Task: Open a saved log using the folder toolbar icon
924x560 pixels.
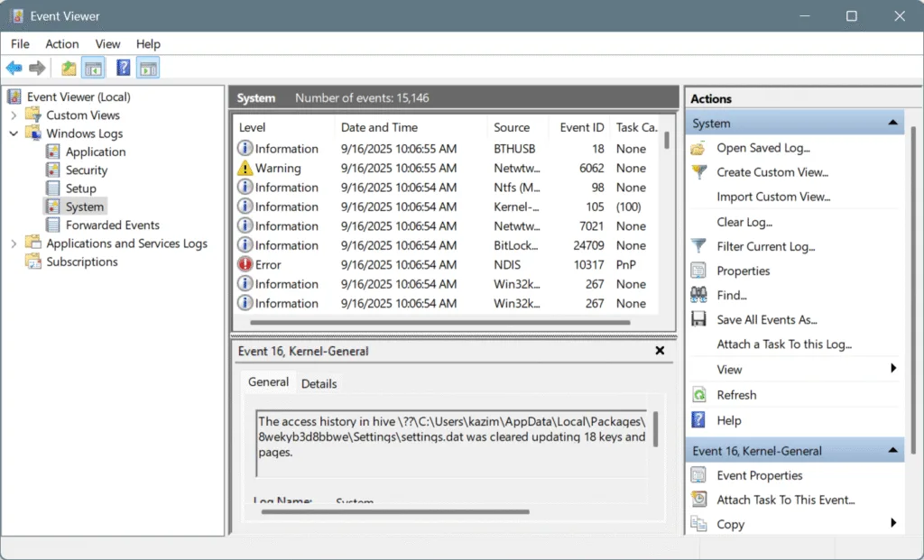Action: [x=68, y=68]
